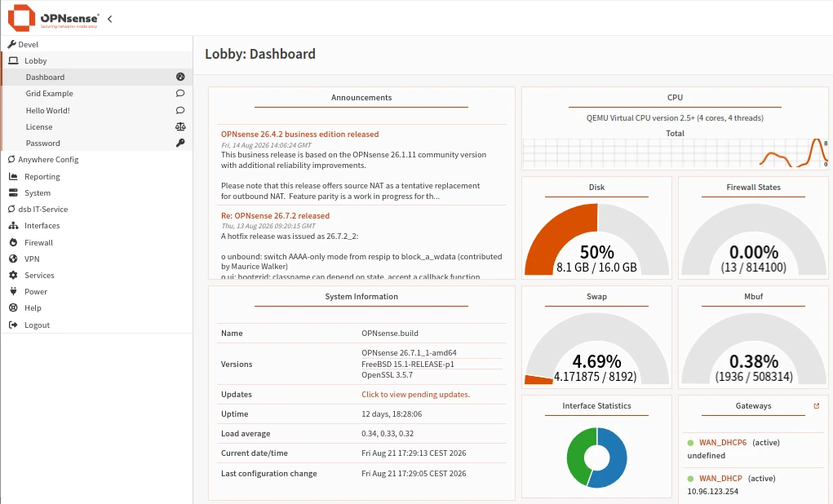Click the Help lifebuoy icon
The image size is (833, 504).
[13, 308]
